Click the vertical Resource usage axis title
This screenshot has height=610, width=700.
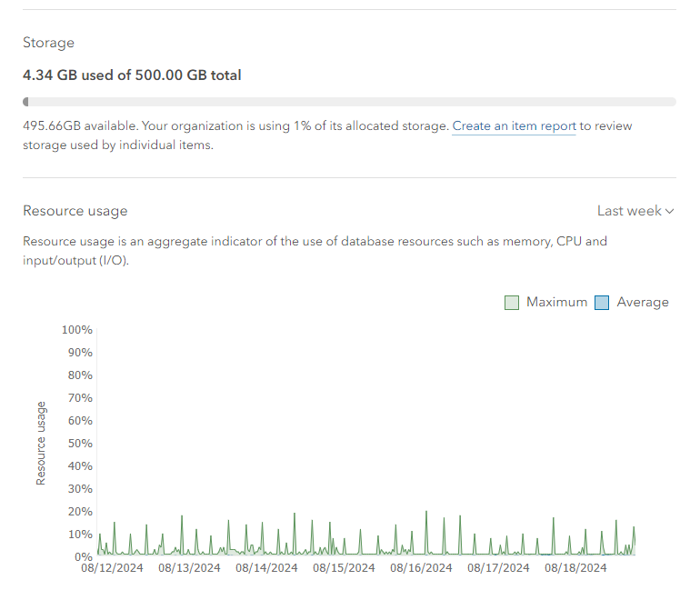coord(41,443)
